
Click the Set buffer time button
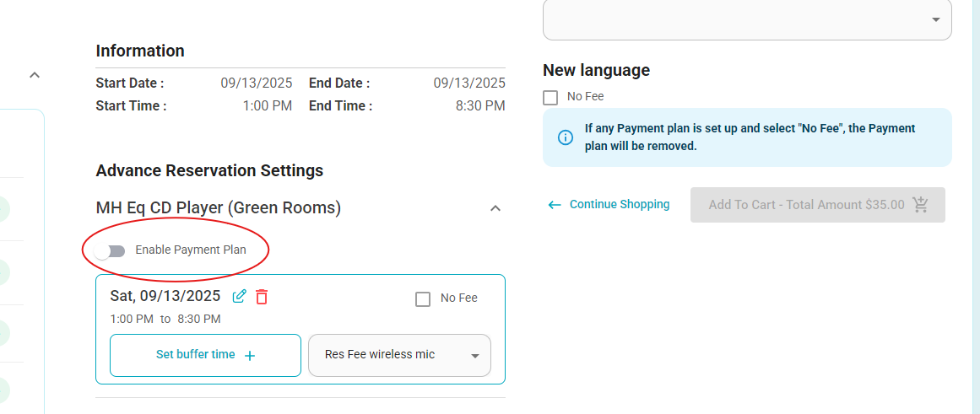coord(206,355)
